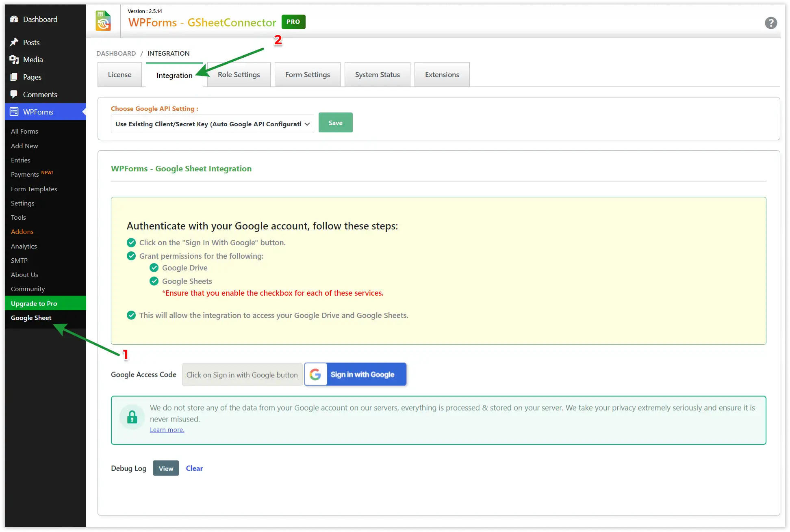The image size is (790, 532).
Task: Click the Posts pin icon in sidebar
Action: pyautogui.click(x=15, y=42)
